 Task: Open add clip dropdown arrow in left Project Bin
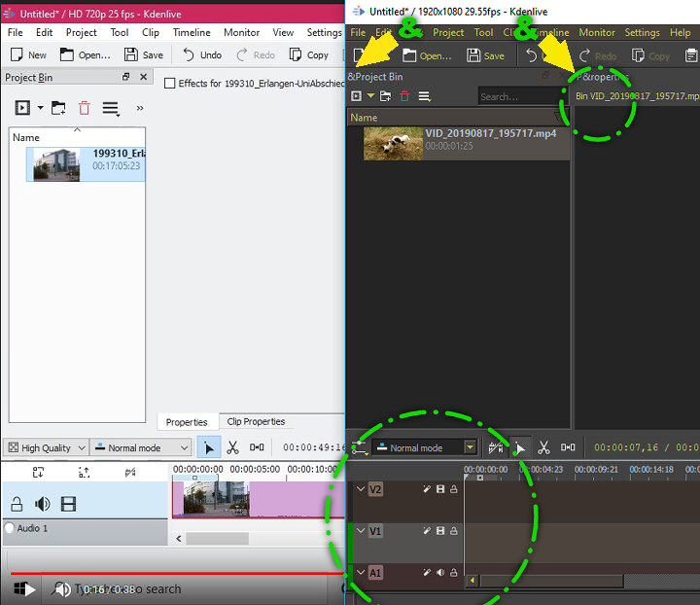tap(40, 108)
